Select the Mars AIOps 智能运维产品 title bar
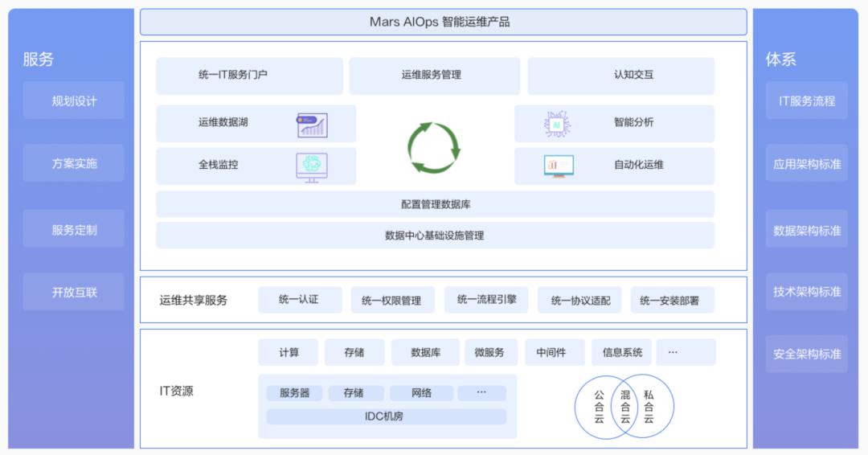This screenshot has height=455, width=868. click(x=444, y=23)
